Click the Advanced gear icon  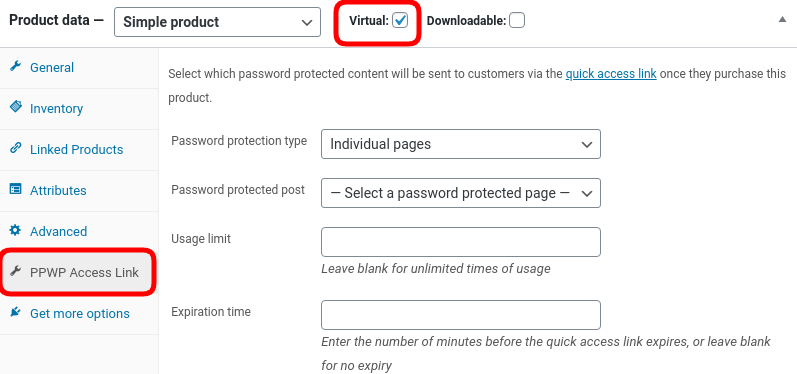tap(16, 231)
